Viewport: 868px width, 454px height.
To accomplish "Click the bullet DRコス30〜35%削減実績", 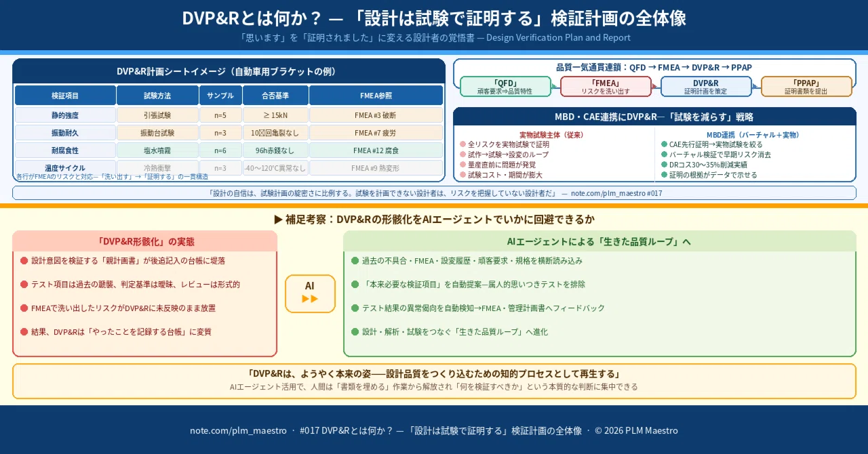I will (x=704, y=165).
